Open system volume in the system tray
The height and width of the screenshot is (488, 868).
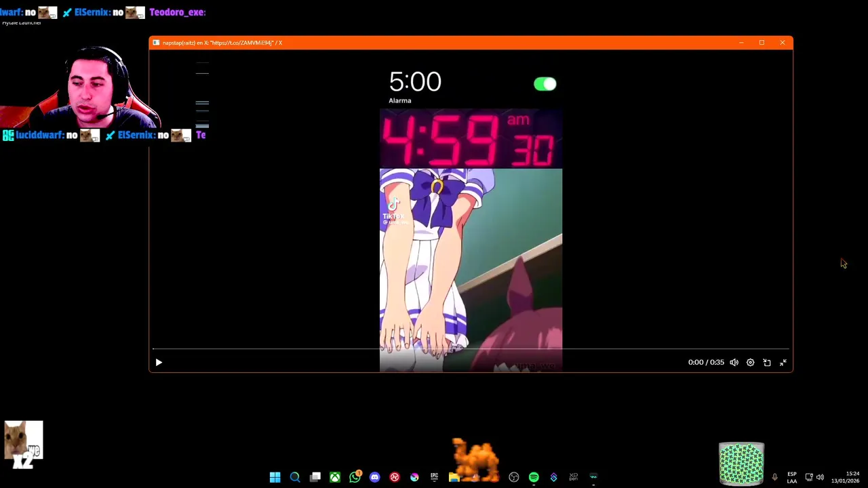click(x=820, y=477)
